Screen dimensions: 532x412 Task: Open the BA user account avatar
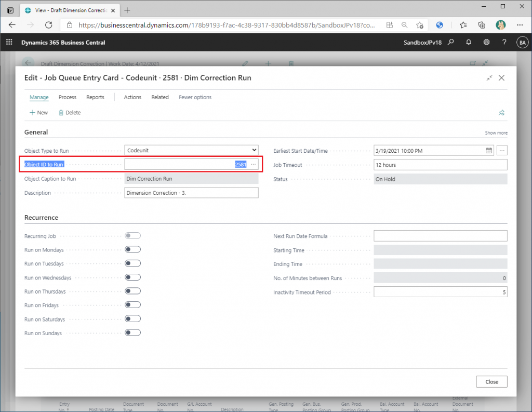pyautogui.click(x=523, y=43)
